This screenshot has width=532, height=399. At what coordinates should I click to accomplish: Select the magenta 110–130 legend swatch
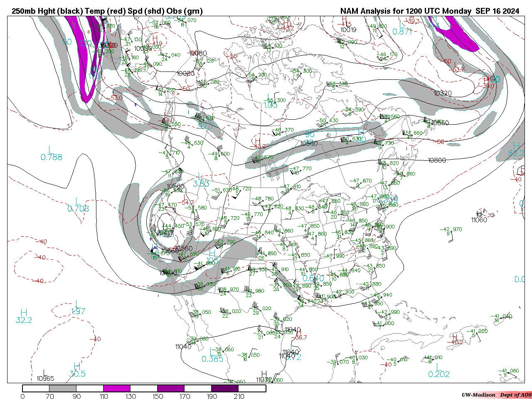117,388
